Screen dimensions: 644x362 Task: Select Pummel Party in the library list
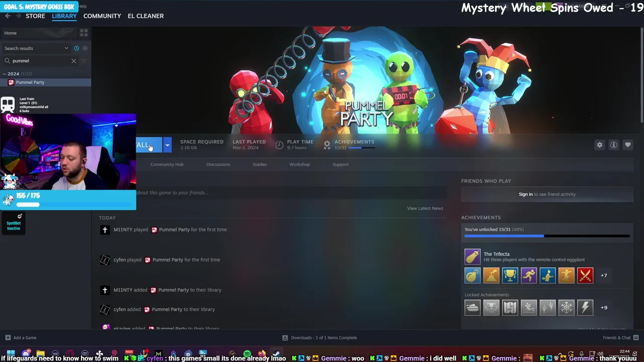pyautogui.click(x=45, y=82)
